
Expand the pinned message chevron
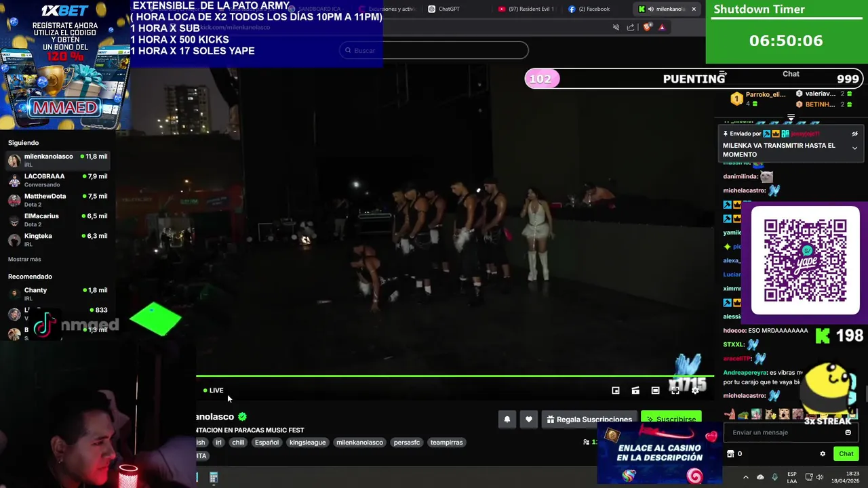[854, 148]
